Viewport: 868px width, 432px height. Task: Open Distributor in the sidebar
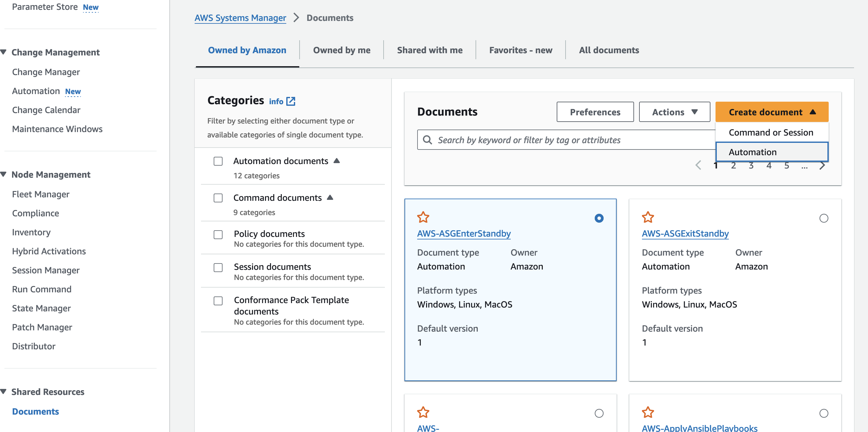(x=34, y=346)
